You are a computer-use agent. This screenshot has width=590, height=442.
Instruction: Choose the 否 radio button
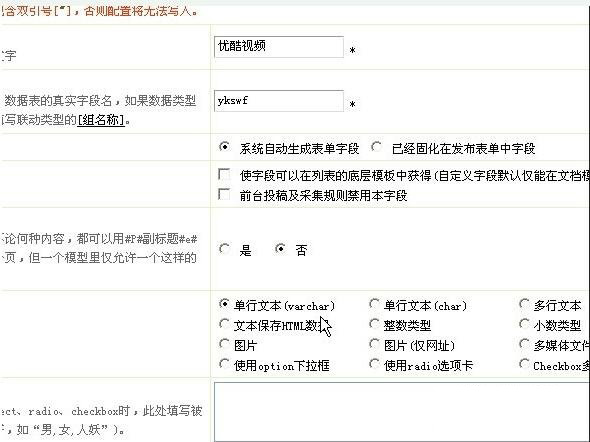coord(280,249)
